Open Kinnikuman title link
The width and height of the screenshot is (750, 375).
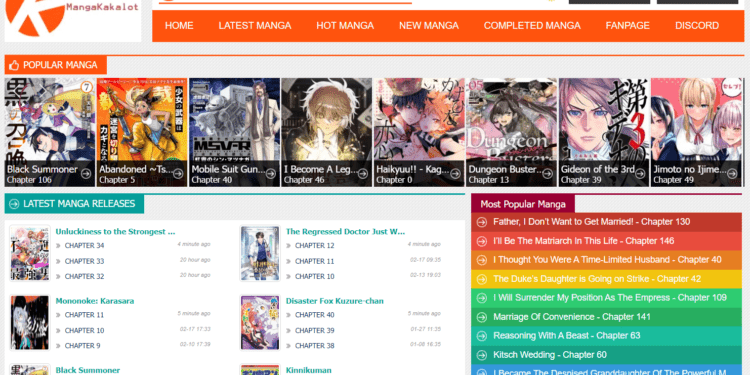[309, 370]
